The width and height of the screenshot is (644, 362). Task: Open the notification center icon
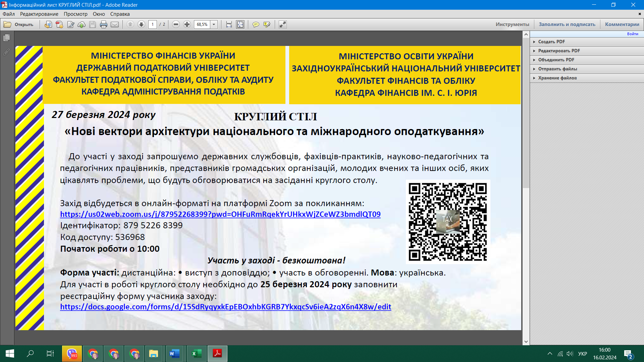628,354
